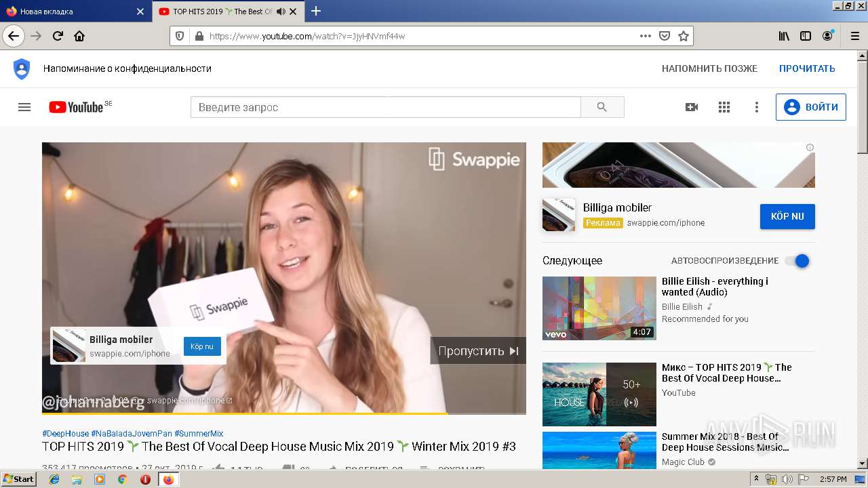868x488 pixels.
Task: Open the Микс TOP HITS 2019 playlist thumbnail
Action: click(599, 394)
